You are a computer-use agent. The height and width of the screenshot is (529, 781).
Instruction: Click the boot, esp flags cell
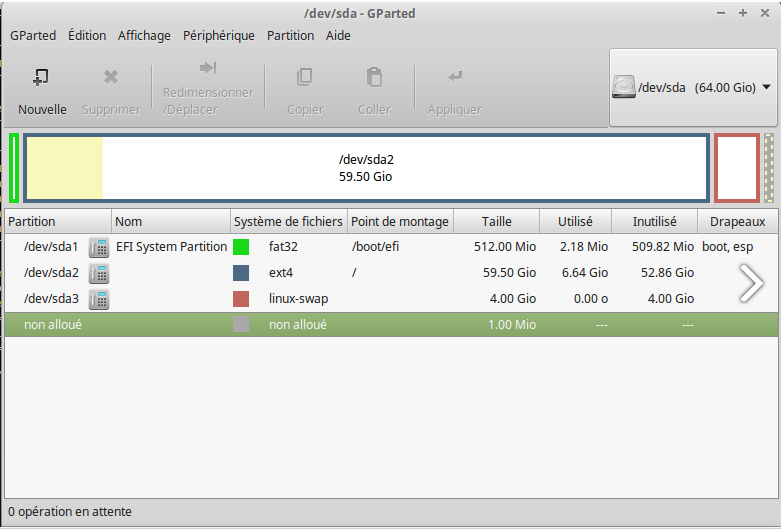(x=728, y=247)
